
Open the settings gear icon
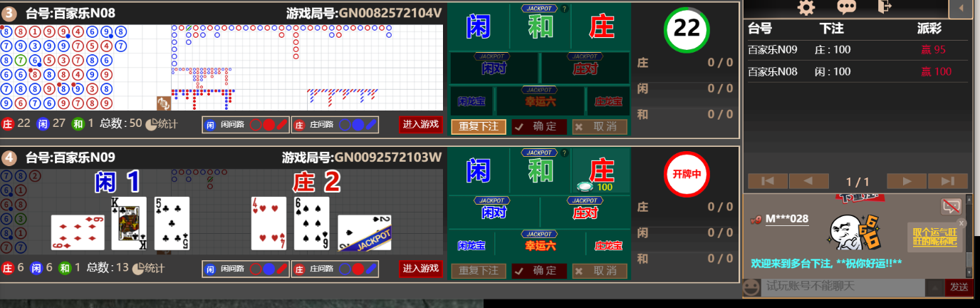pos(806,7)
